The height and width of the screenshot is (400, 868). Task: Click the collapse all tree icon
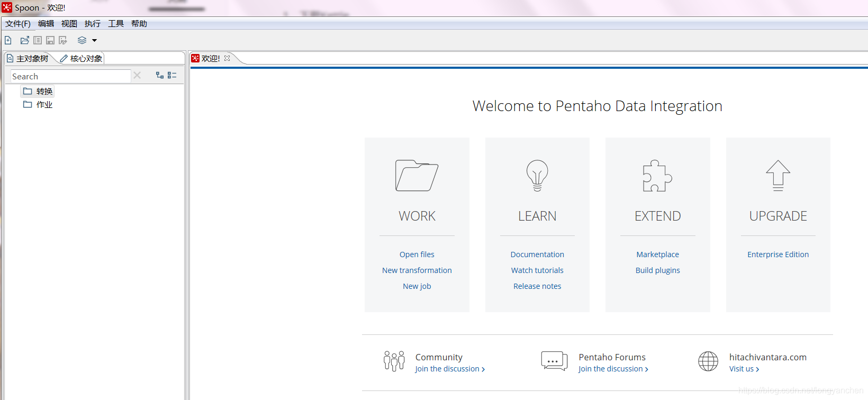[x=172, y=75]
